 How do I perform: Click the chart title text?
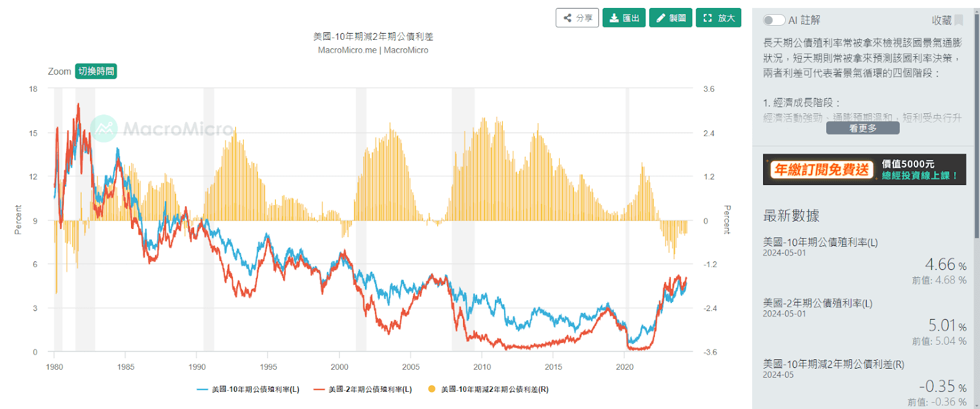[x=373, y=37]
